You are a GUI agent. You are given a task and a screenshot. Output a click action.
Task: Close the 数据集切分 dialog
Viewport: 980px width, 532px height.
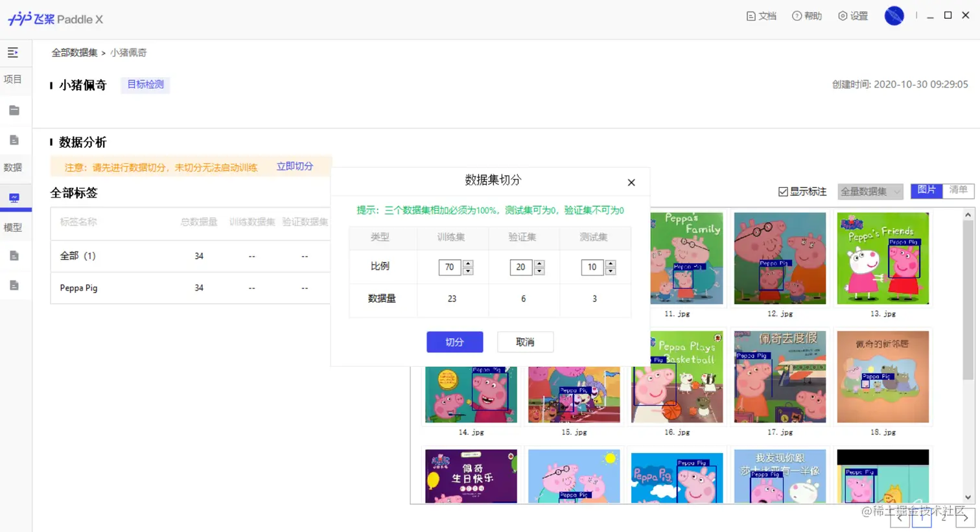tap(631, 183)
